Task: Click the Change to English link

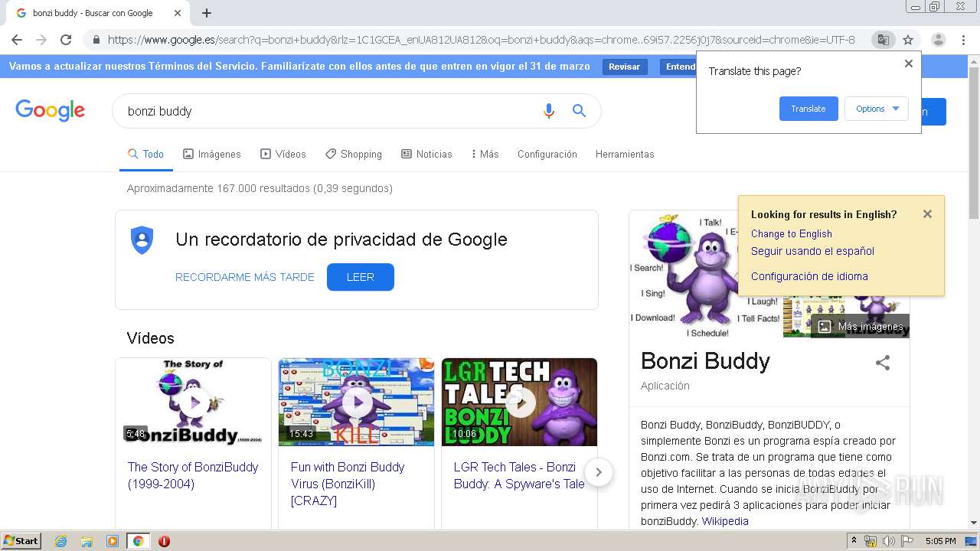Action: tap(791, 233)
